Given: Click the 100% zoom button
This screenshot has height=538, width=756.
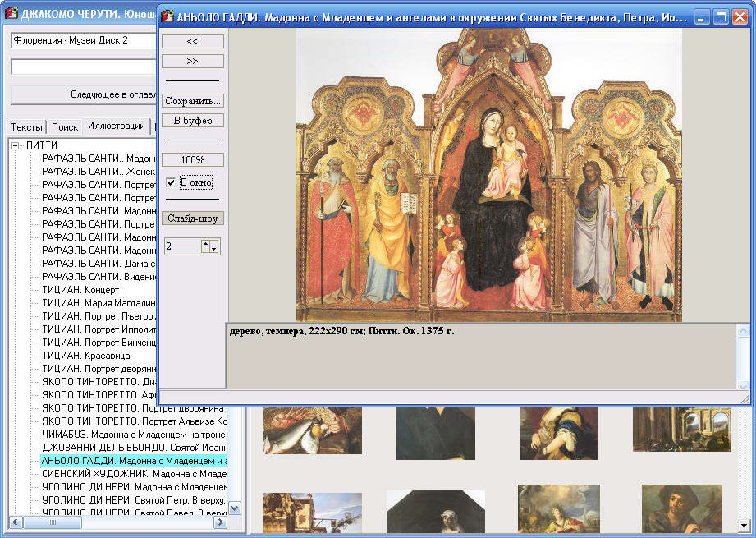Looking at the screenshot, I should [192, 159].
